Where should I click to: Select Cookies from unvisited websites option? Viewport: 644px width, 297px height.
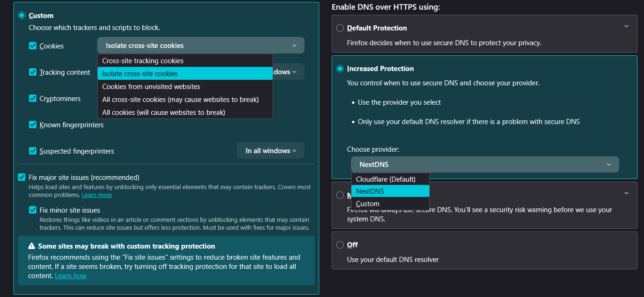[151, 87]
